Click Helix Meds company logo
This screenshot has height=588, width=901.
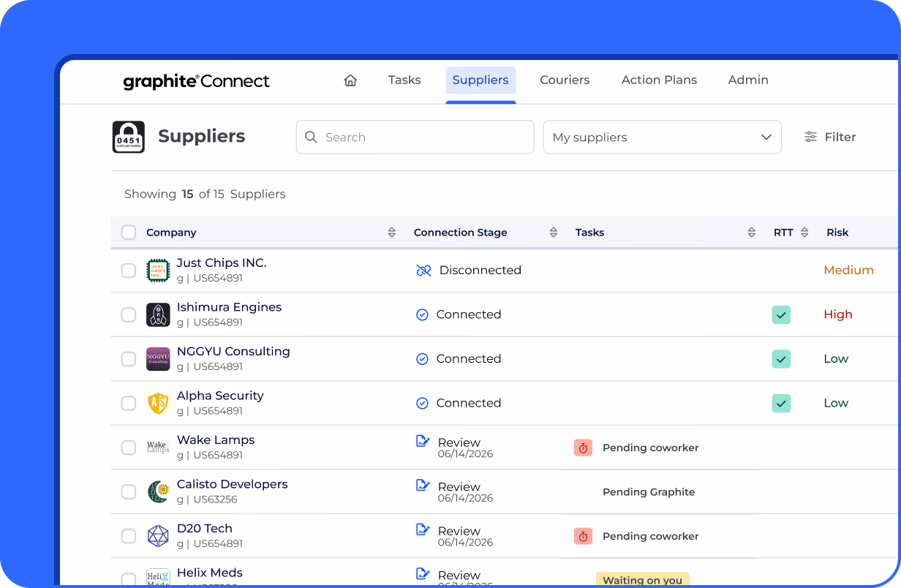158,578
